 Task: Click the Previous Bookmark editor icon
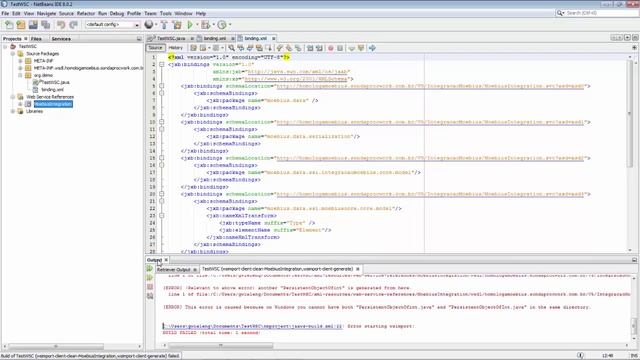pos(280,48)
